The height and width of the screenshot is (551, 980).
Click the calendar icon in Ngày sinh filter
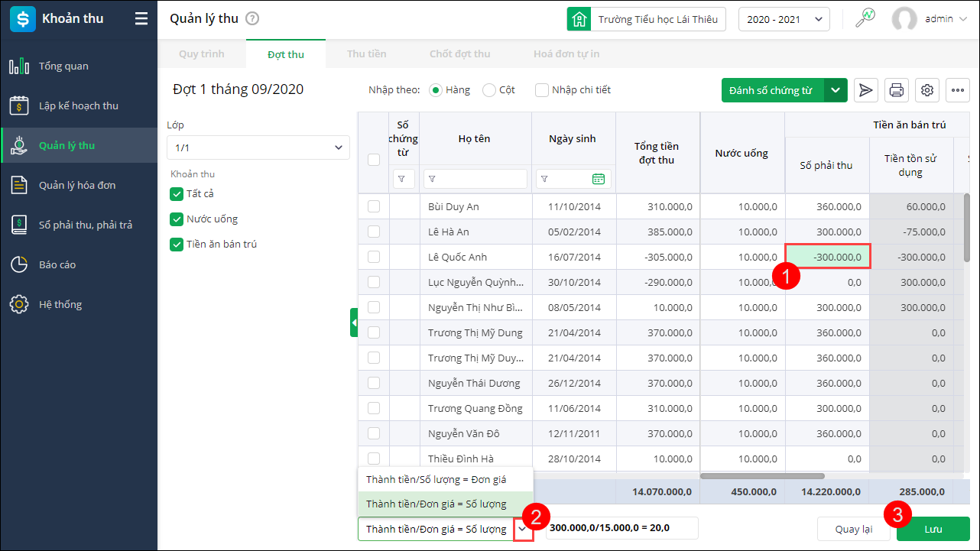pos(598,179)
